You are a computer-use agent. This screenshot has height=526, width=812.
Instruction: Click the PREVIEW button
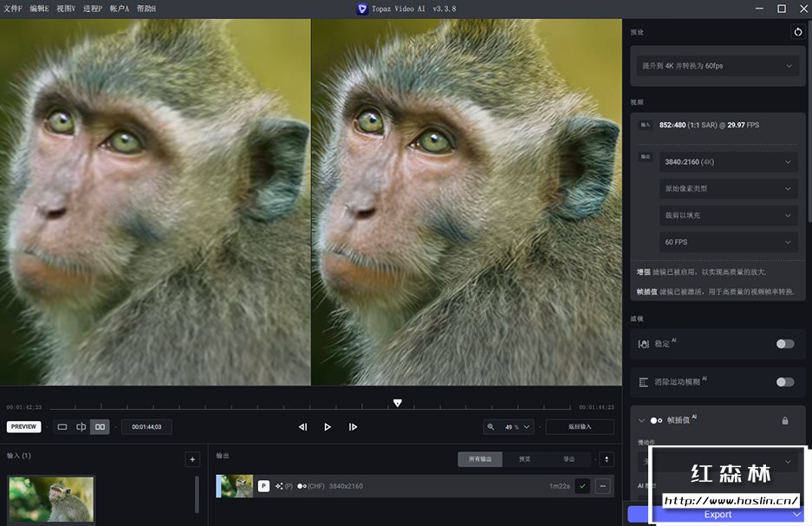pyautogui.click(x=24, y=427)
